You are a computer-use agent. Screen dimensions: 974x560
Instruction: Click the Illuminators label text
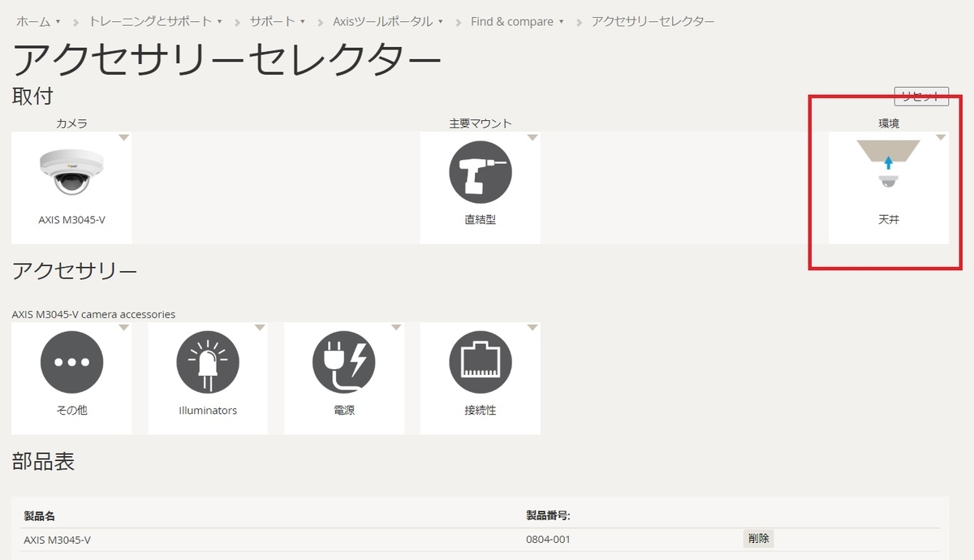tap(208, 411)
